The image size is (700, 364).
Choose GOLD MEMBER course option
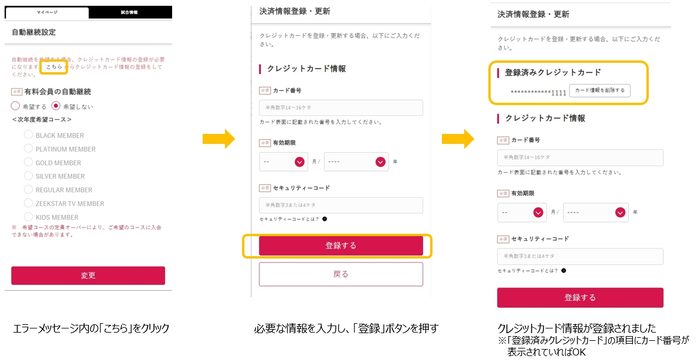[x=28, y=162]
